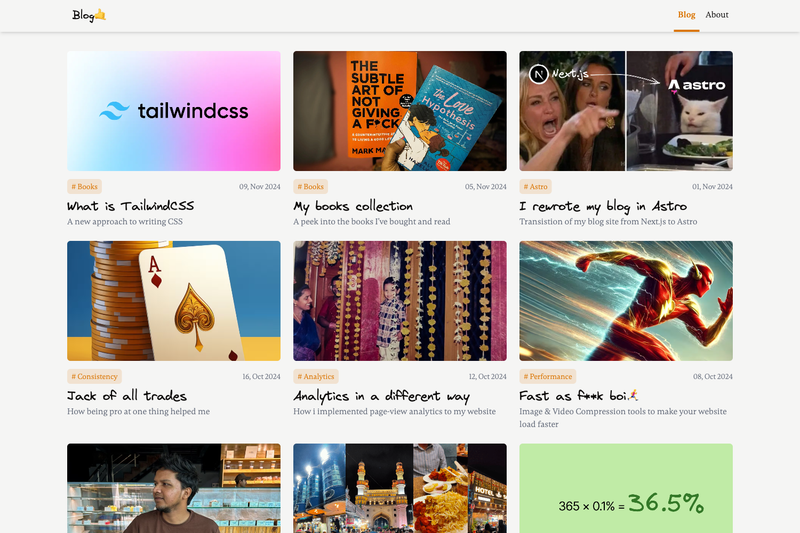Screen dimensions: 800x533
Task: Open the 'My books collection' post title
Action: tap(353, 206)
